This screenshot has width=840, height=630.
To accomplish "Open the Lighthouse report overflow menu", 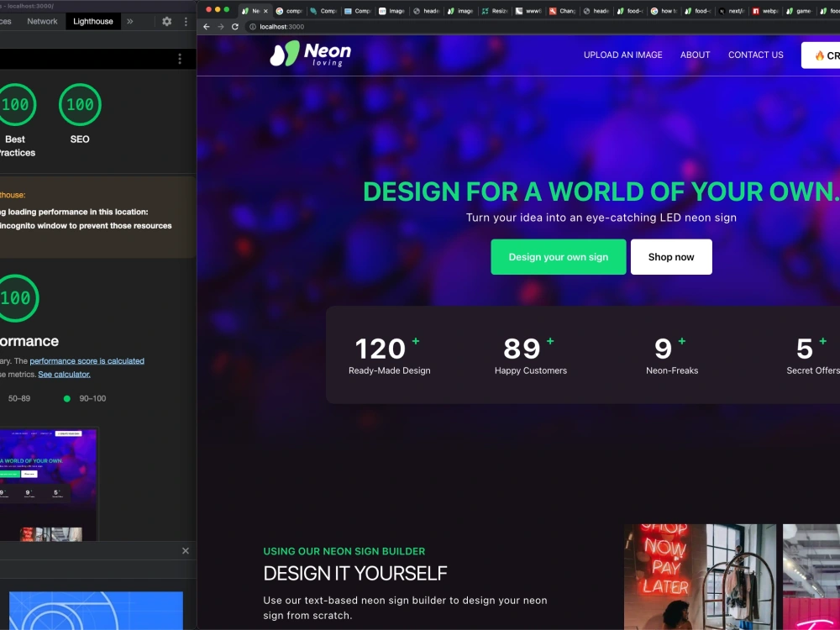I will pos(179,58).
